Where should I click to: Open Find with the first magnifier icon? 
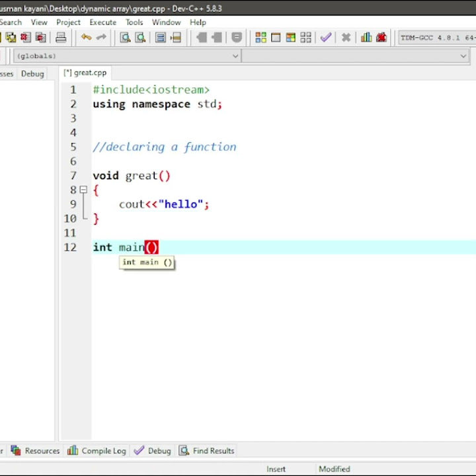(125, 38)
